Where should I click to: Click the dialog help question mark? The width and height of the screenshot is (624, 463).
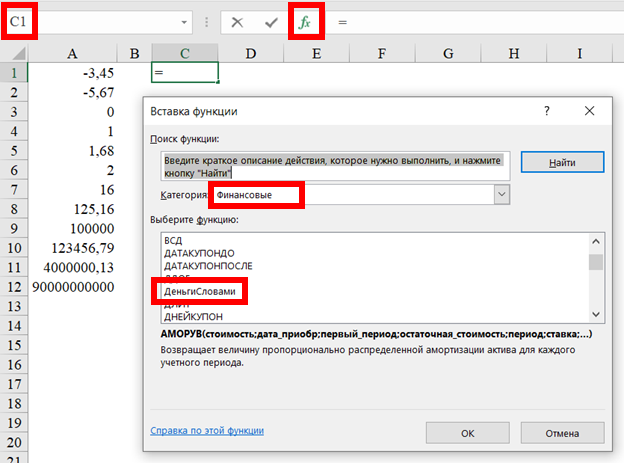(547, 111)
